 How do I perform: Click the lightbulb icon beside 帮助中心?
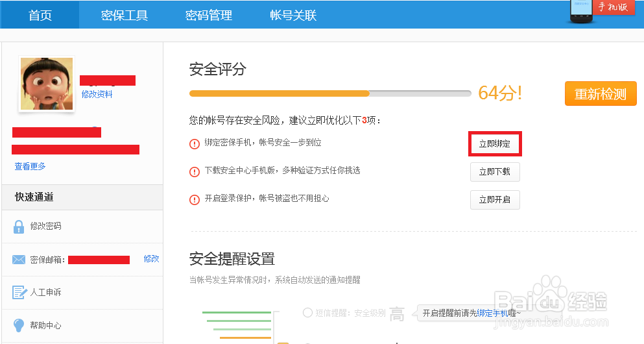click(18, 325)
